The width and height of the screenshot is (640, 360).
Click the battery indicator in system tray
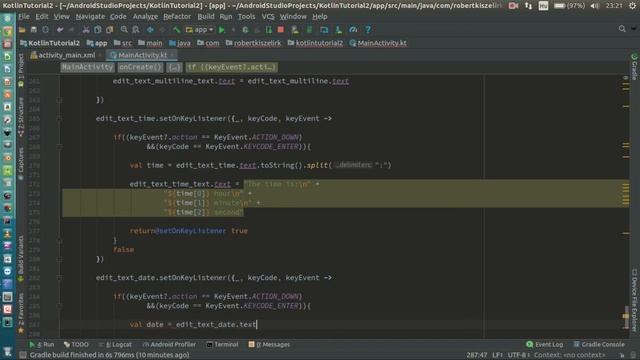click(569, 6)
